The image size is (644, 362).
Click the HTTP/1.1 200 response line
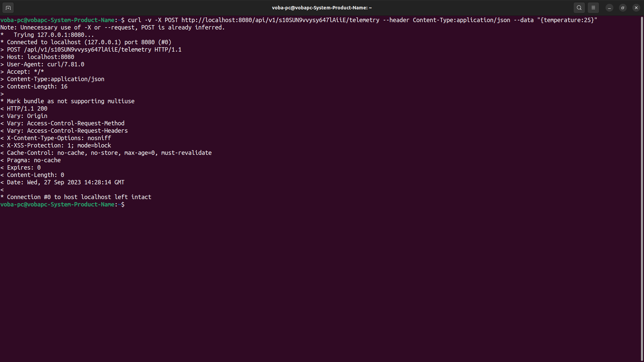click(23, 108)
